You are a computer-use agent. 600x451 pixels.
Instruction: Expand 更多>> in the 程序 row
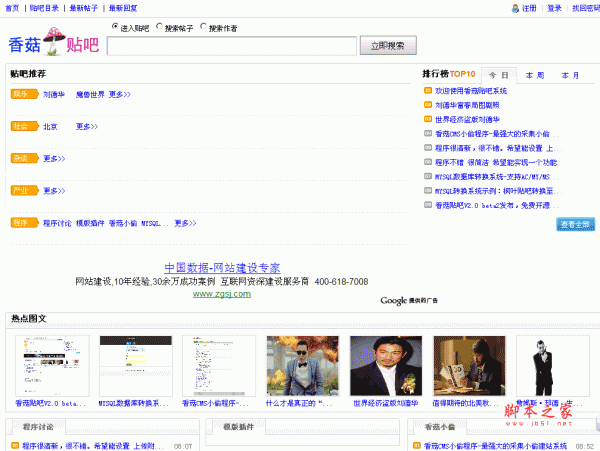click(x=185, y=223)
